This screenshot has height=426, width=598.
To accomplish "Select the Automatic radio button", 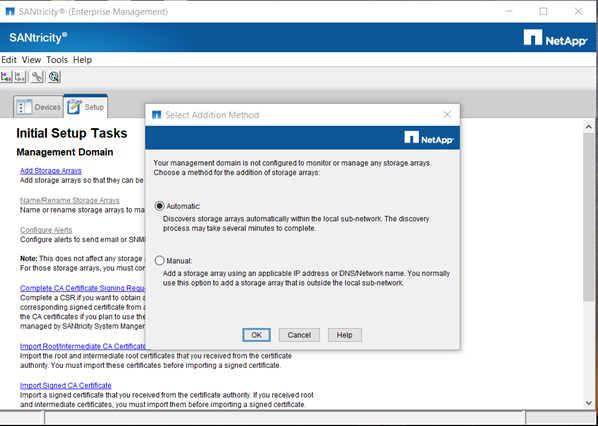I will click(x=159, y=206).
